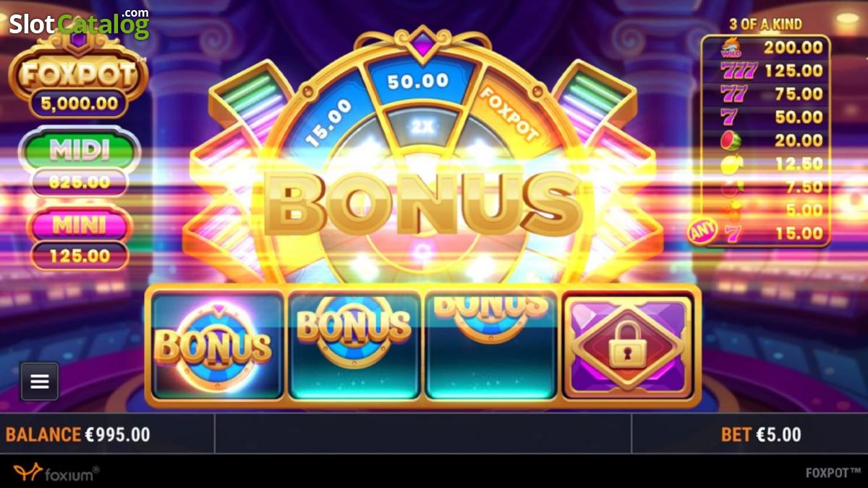Tap the third reel Bonus symbol
The height and width of the screenshot is (488, 868).
[491, 310]
